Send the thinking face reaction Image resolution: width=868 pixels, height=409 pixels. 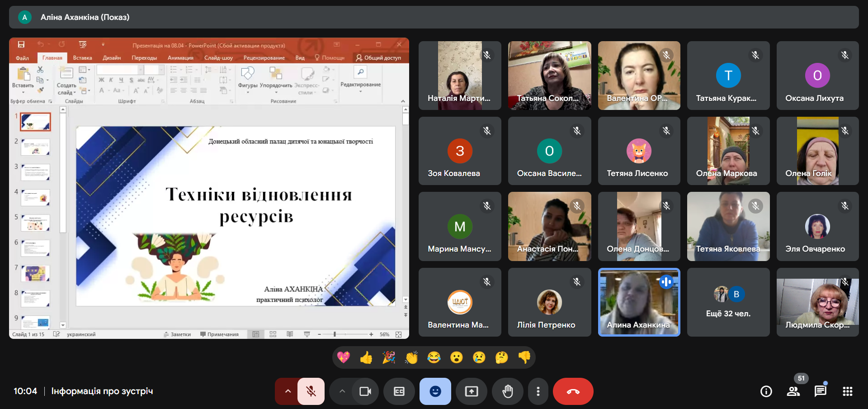(502, 357)
